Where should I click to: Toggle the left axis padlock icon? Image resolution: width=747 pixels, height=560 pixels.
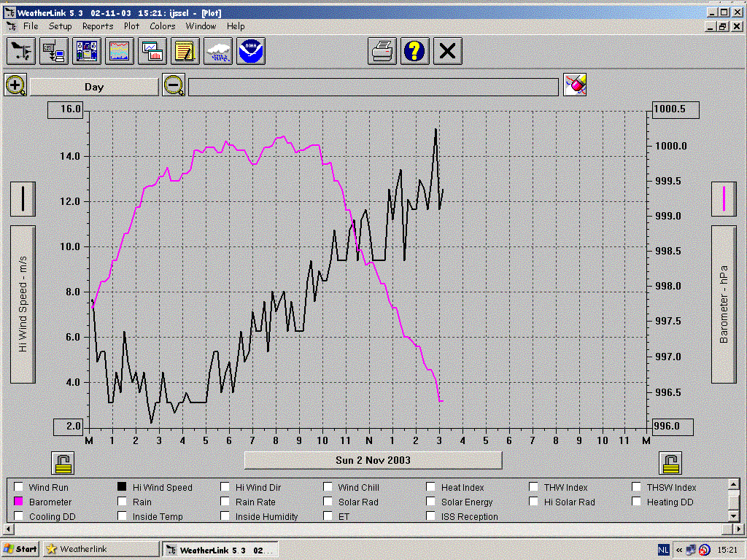(x=63, y=463)
